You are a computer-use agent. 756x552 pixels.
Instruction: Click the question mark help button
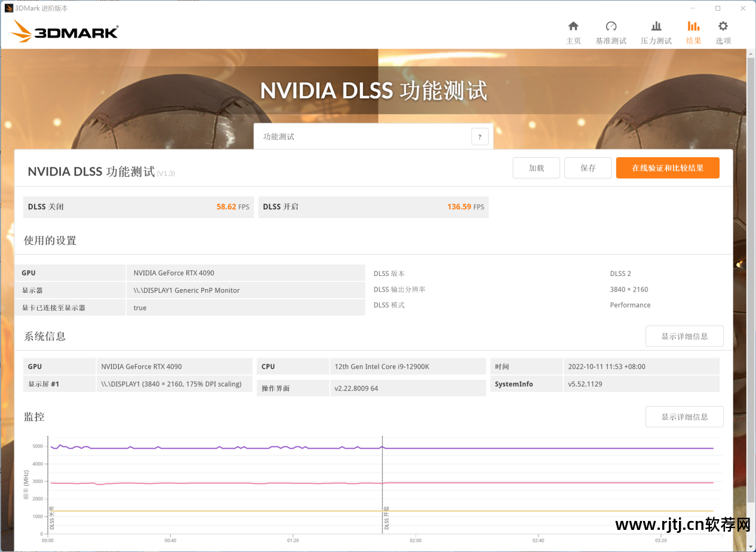pos(480,137)
